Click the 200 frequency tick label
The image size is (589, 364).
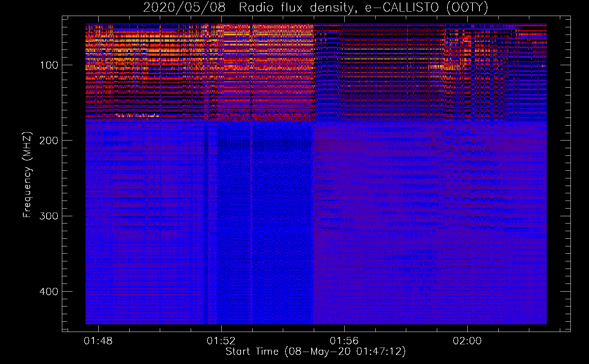(x=49, y=141)
